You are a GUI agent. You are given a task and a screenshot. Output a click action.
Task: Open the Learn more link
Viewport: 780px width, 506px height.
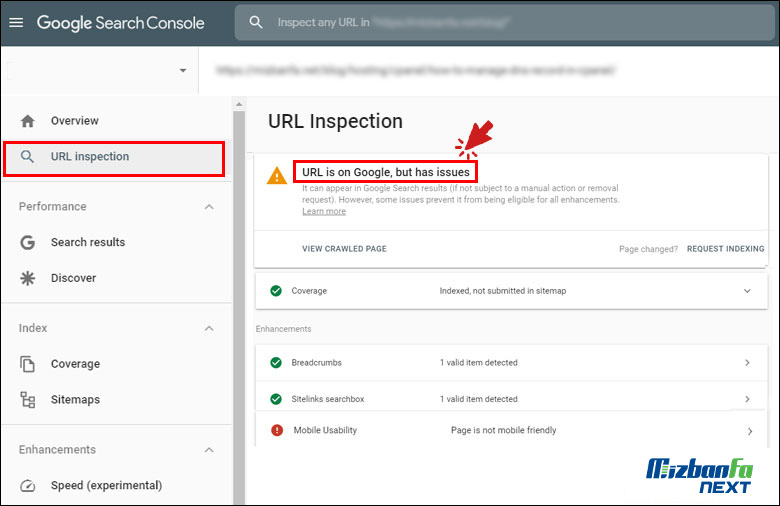(x=324, y=211)
